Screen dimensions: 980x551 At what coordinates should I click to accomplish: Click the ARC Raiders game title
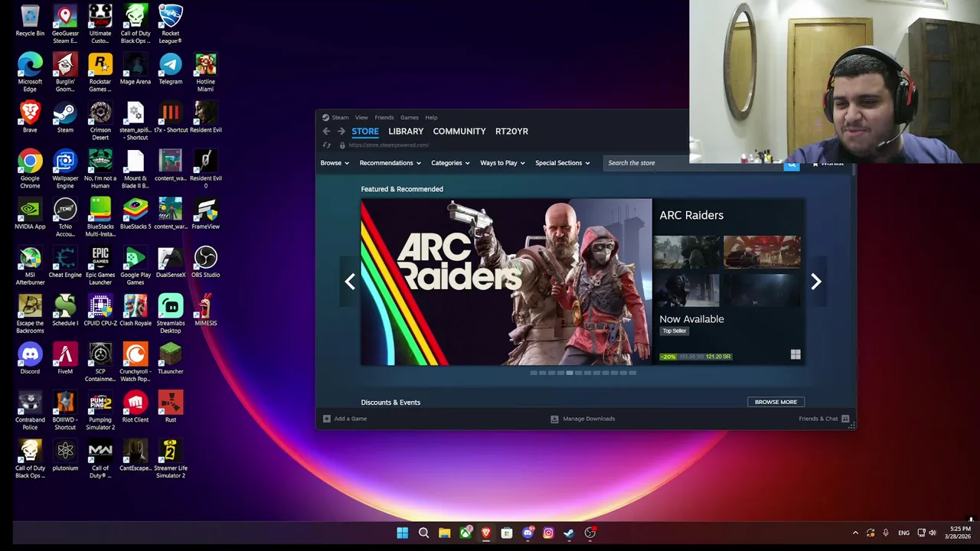point(691,215)
